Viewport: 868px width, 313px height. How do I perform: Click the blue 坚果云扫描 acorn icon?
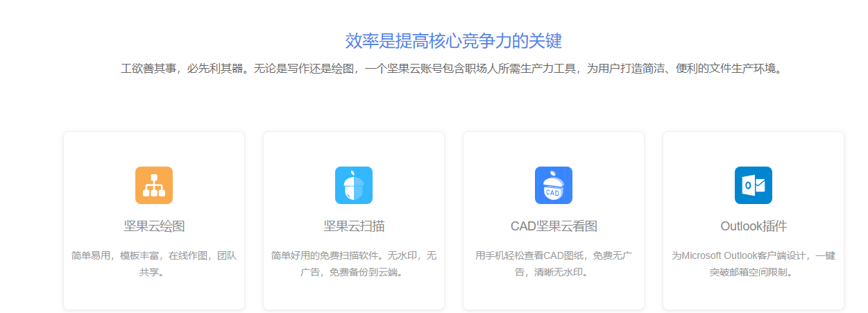pyautogui.click(x=354, y=185)
